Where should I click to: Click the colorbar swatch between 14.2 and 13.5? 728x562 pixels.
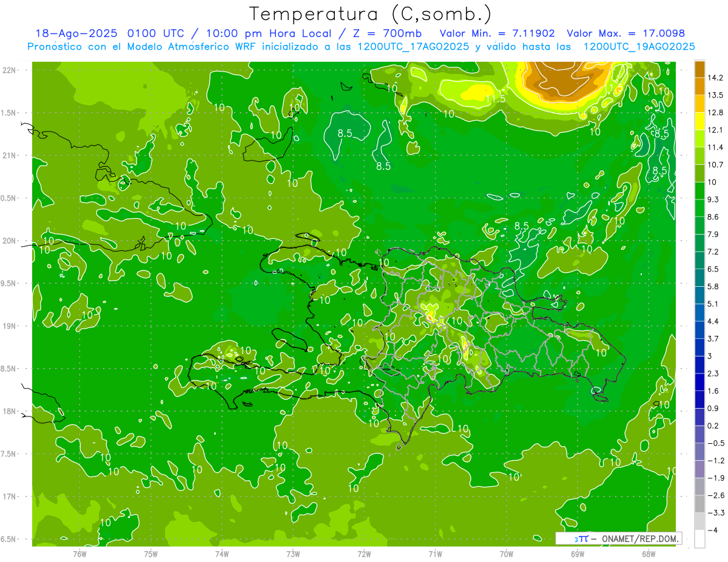699,87
